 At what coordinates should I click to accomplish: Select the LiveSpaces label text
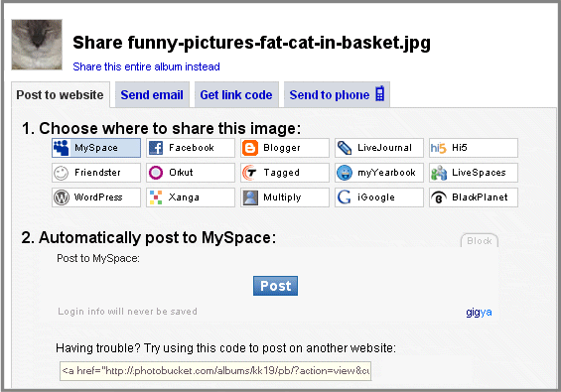479,173
